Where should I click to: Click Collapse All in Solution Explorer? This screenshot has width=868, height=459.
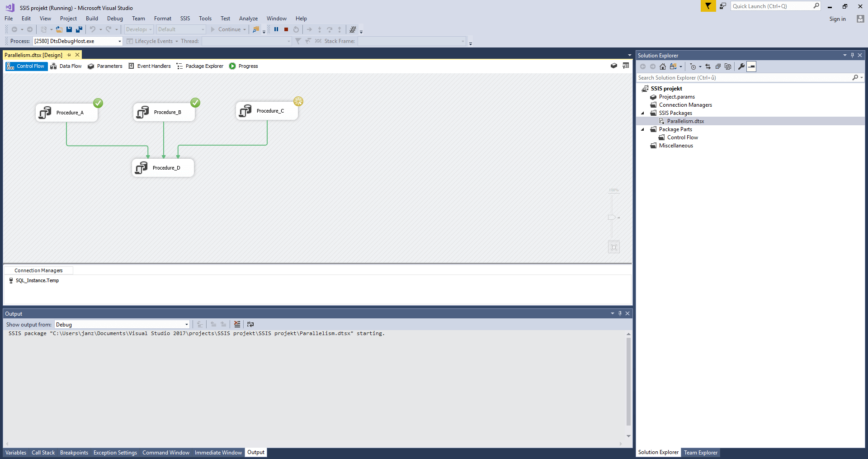[718, 66]
